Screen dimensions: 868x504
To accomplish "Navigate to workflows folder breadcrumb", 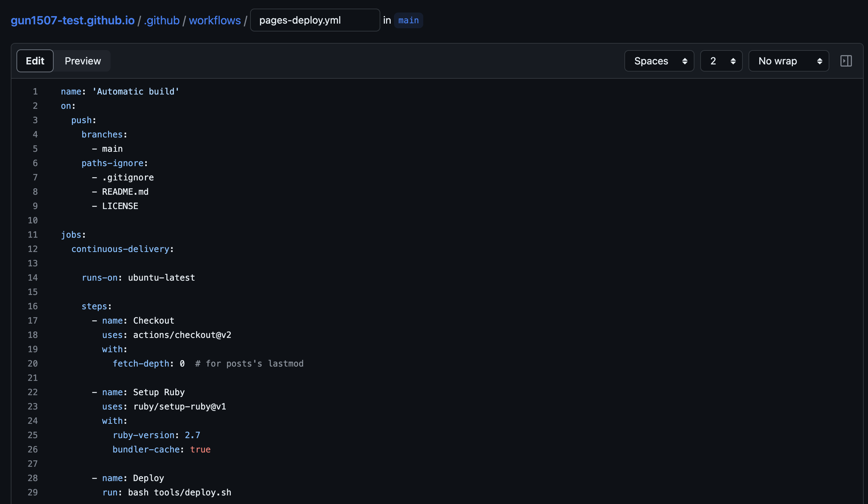I will tap(215, 20).
